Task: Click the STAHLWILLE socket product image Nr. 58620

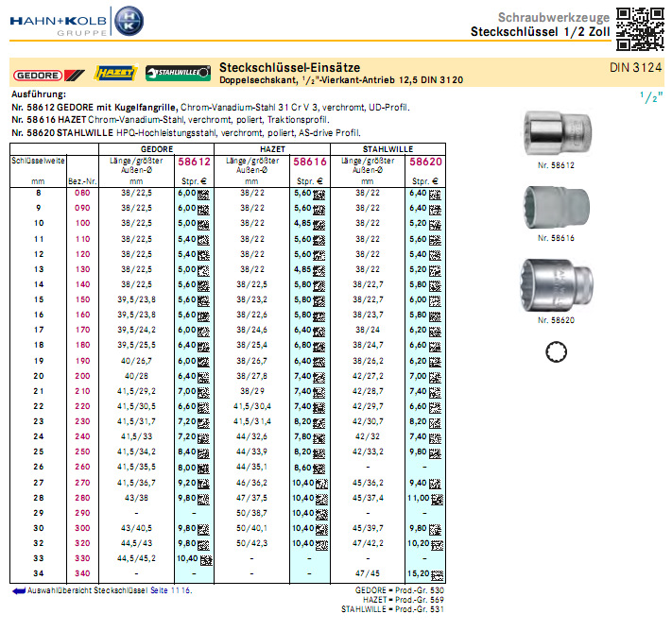Action: tap(557, 285)
